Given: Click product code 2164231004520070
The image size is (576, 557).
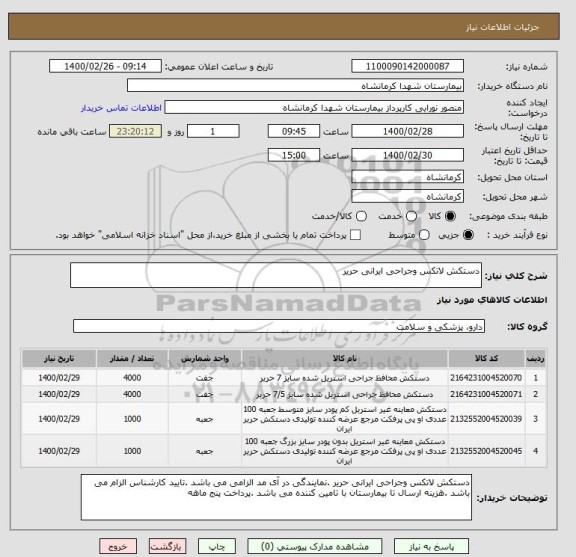Looking at the screenshot, I should (x=486, y=378).
